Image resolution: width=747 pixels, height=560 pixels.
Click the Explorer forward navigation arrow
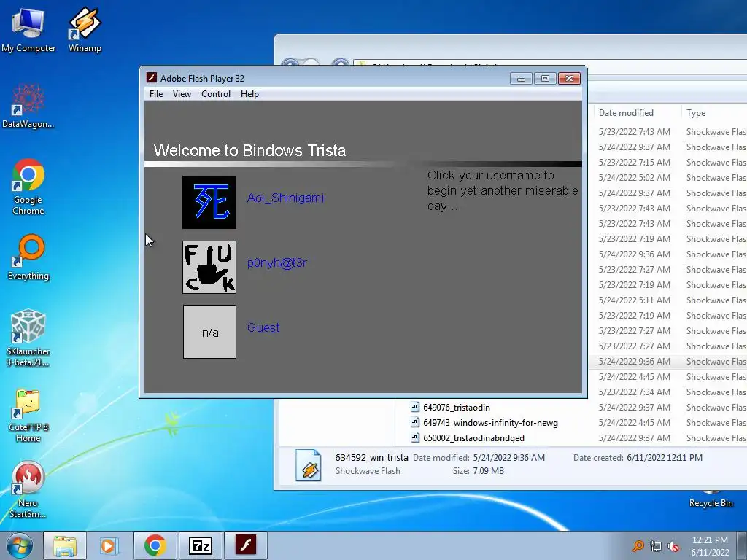pyautogui.click(x=311, y=63)
